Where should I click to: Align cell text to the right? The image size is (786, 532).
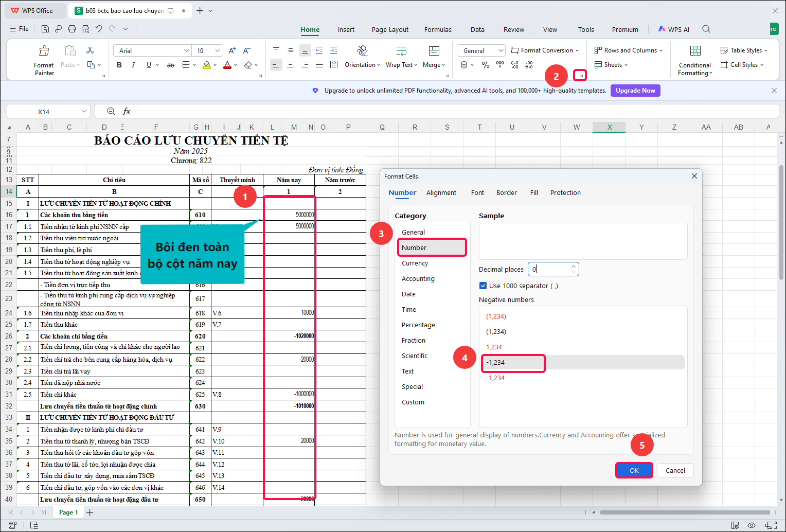click(305, 65)
